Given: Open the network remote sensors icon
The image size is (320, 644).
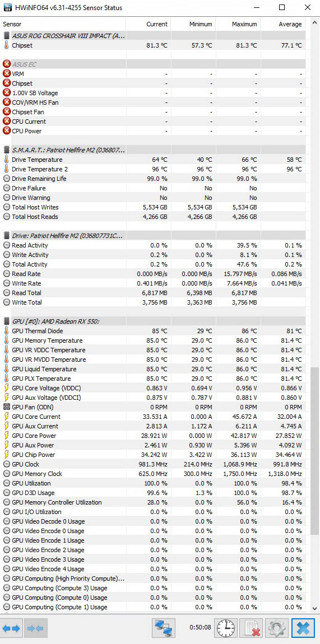Looking at the screenshot, I should click(x=163, y=628).
